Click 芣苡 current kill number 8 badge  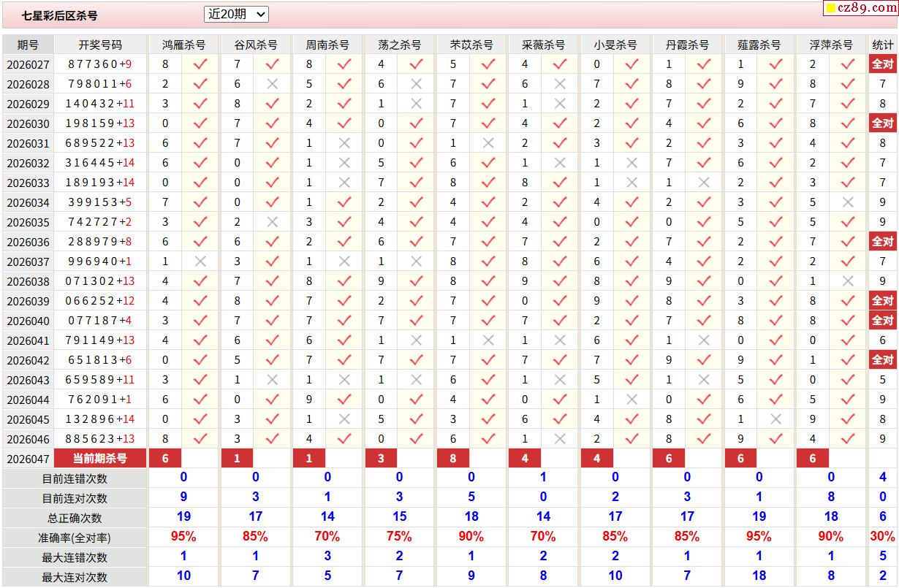(453, 459)
